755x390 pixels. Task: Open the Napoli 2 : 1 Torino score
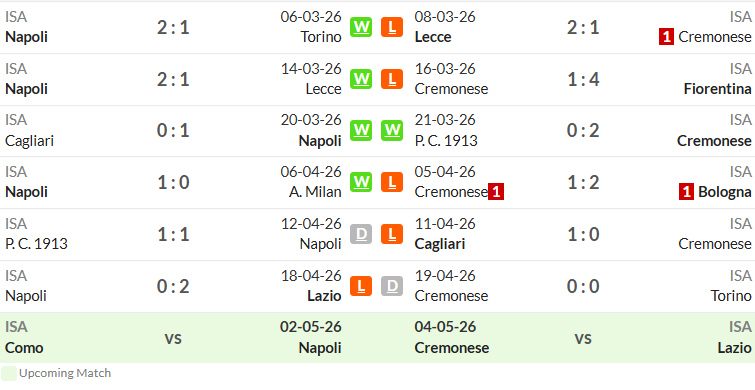pos(173,27)
